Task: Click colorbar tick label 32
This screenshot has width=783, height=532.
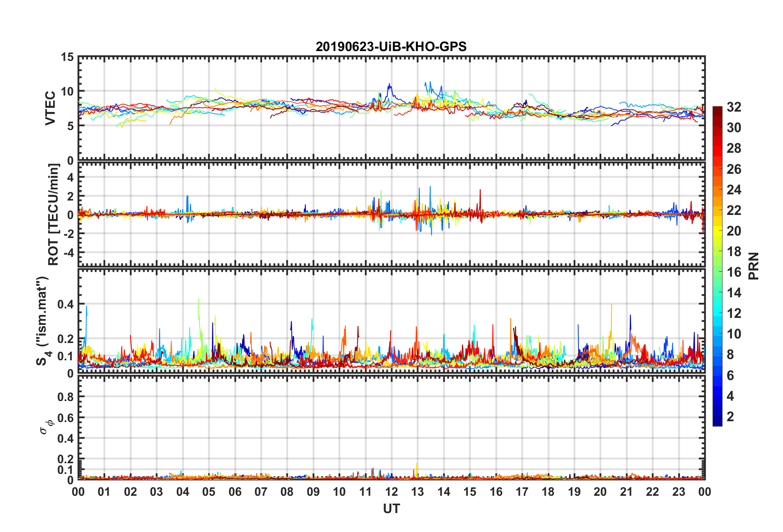Action: point(734,107)
